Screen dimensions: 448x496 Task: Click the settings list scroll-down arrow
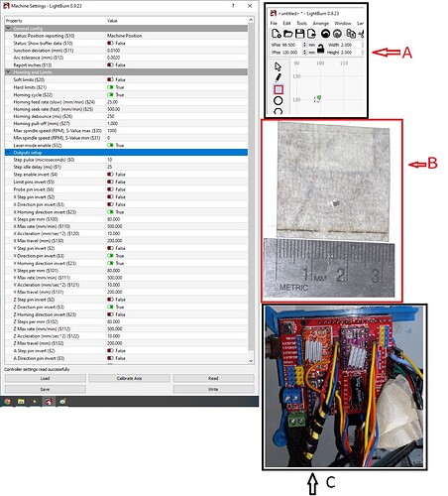251,361
